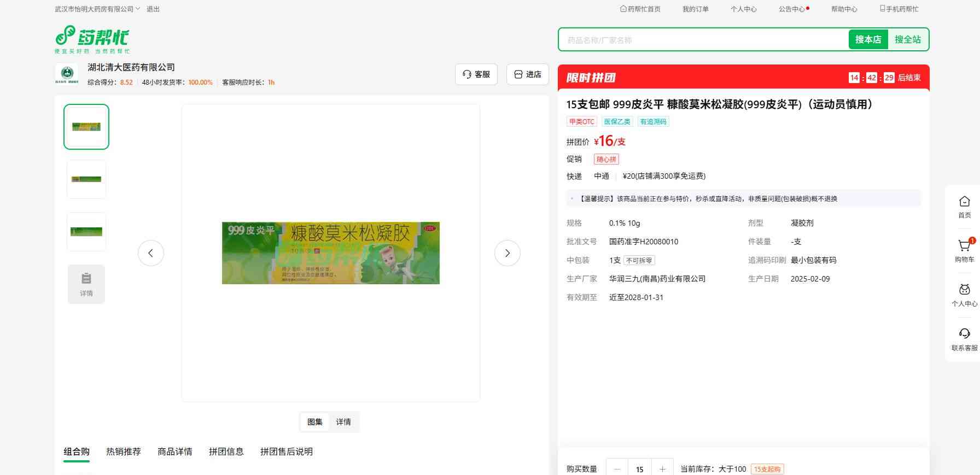Screen dimensions: 980x475
Task: Switch gallery view to 详情
Action: [x=343, y=422]
